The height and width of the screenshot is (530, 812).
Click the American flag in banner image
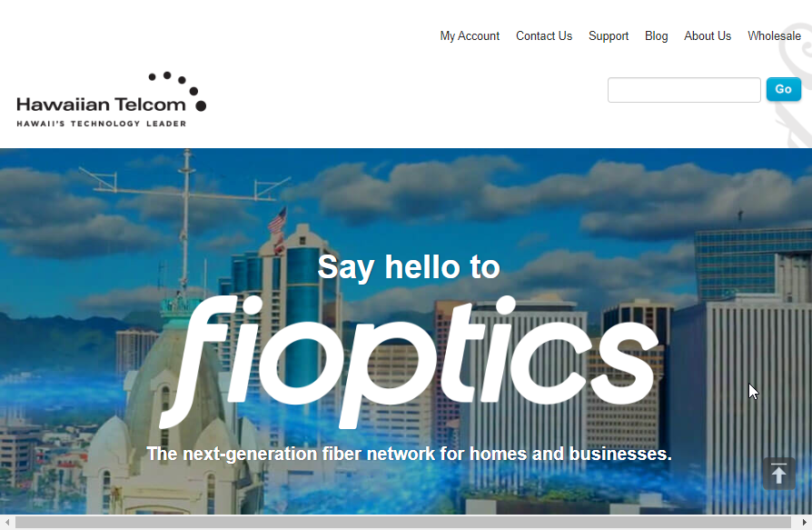click(x=277, y=221)
